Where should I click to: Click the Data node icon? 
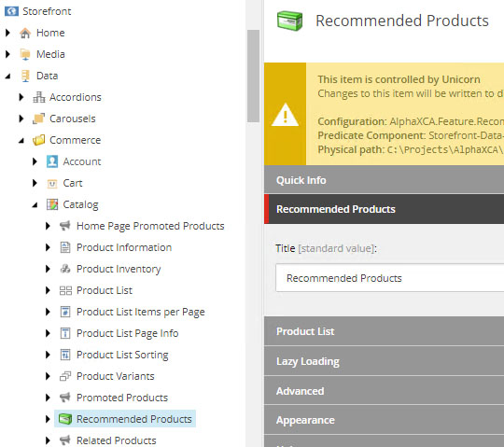(25, 76)
